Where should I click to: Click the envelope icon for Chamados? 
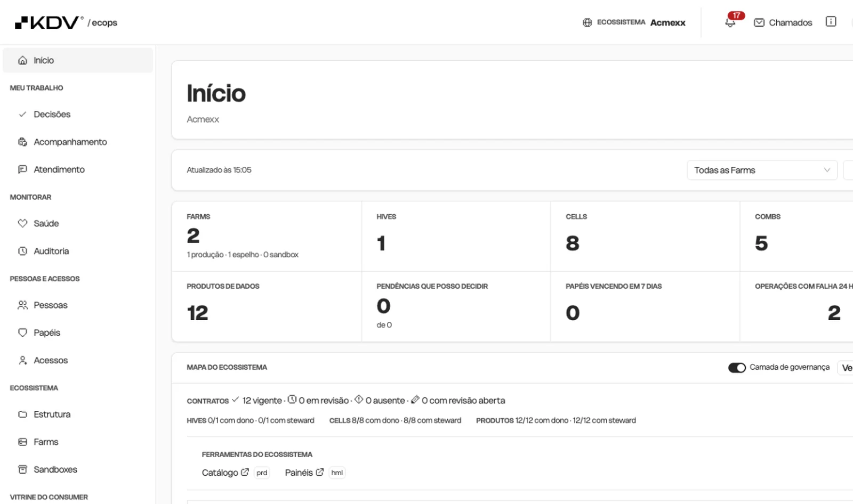coord(759,22)
